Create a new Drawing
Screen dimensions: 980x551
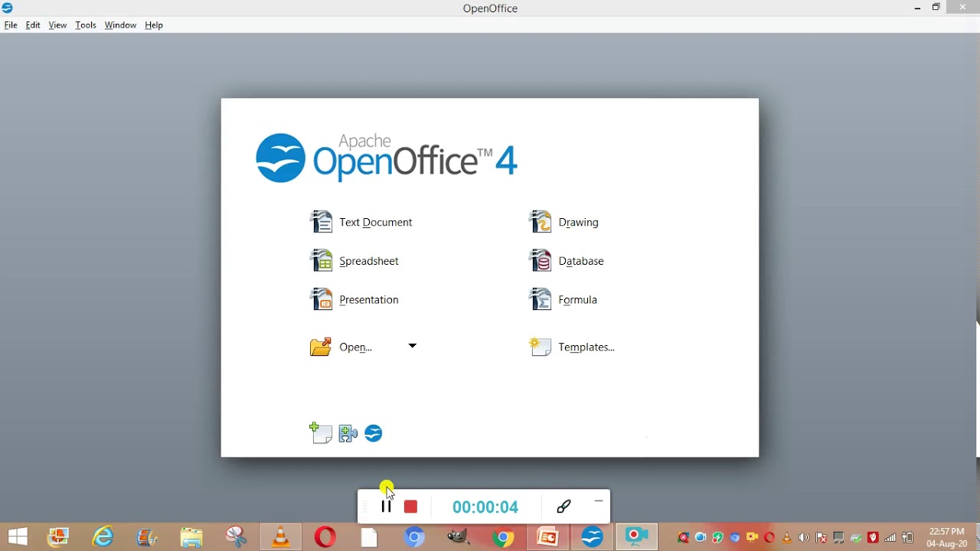click(x=564, y=222)
